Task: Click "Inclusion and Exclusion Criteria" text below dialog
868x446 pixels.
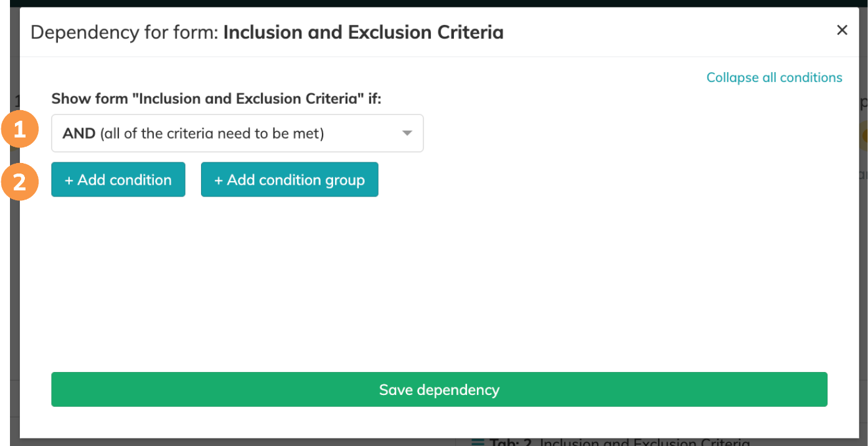Action: pyautogui.click(x=644, y=443)
